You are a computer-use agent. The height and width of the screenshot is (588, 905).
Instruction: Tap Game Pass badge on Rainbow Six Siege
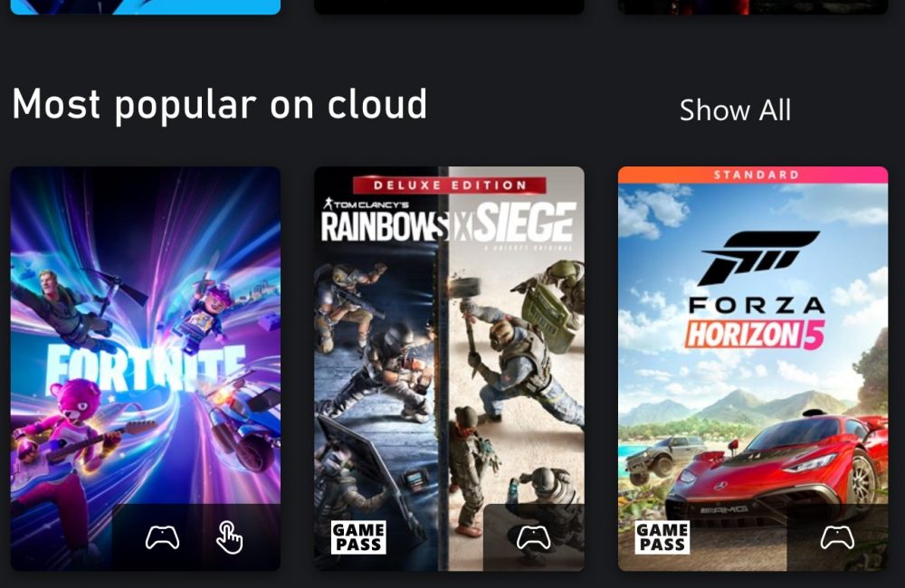pyautogui.click(x=358, y=537)
